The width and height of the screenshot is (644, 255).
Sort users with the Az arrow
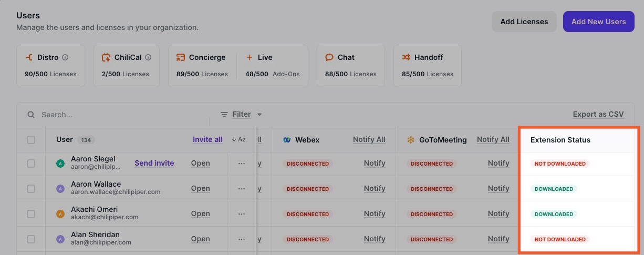click(238, 139)
